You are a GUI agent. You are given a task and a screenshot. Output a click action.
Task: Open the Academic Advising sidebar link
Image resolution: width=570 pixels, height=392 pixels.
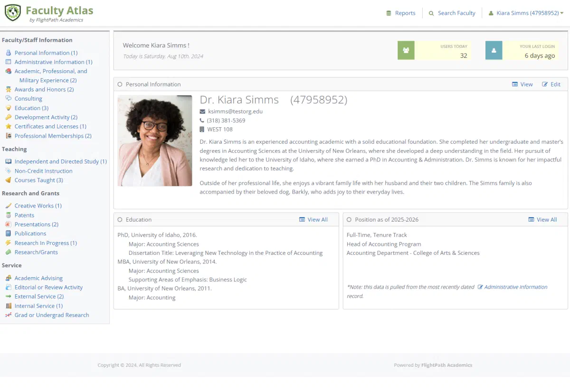pos(38,278)
